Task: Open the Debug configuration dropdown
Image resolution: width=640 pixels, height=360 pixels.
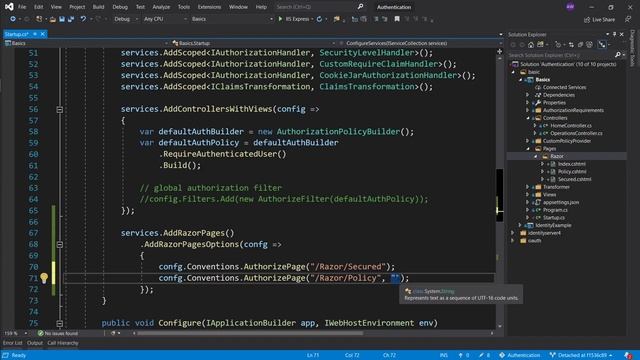Action: coord(126,19)
